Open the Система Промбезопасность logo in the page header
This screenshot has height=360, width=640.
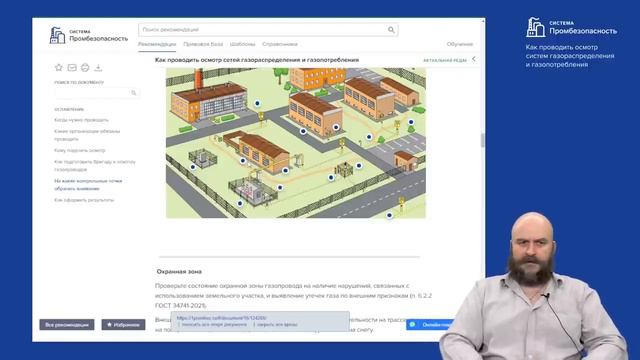coord(88,36)
